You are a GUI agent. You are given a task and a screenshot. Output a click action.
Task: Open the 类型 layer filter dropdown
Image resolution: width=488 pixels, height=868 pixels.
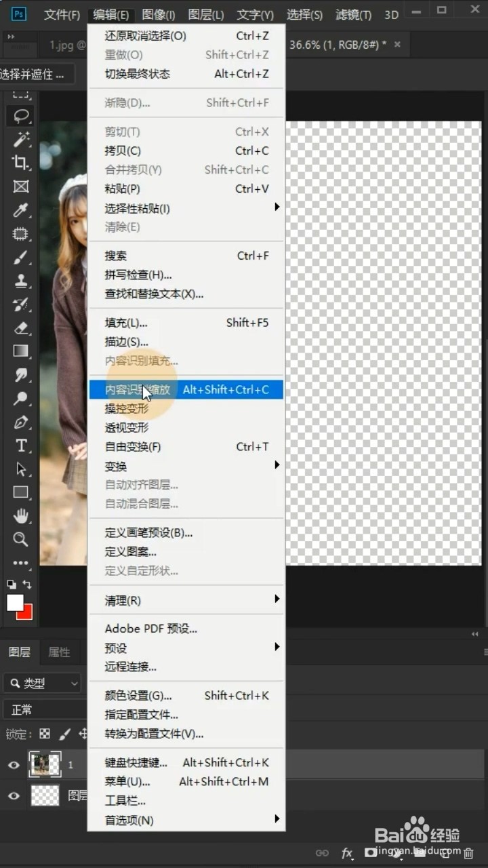pos(42,683)
